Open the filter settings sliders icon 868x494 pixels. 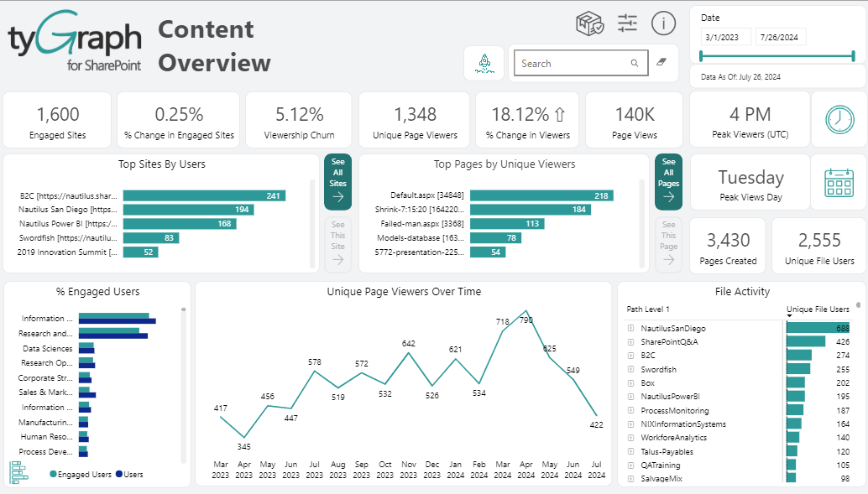point(627,23)
